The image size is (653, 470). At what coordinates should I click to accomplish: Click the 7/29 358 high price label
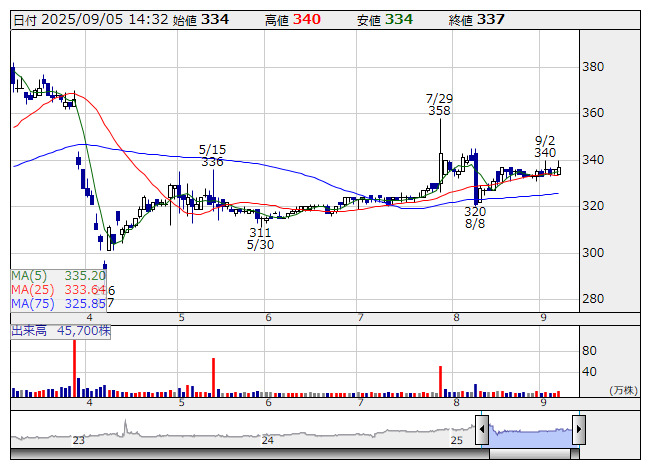pyautogui.click(x=439, y=104)
